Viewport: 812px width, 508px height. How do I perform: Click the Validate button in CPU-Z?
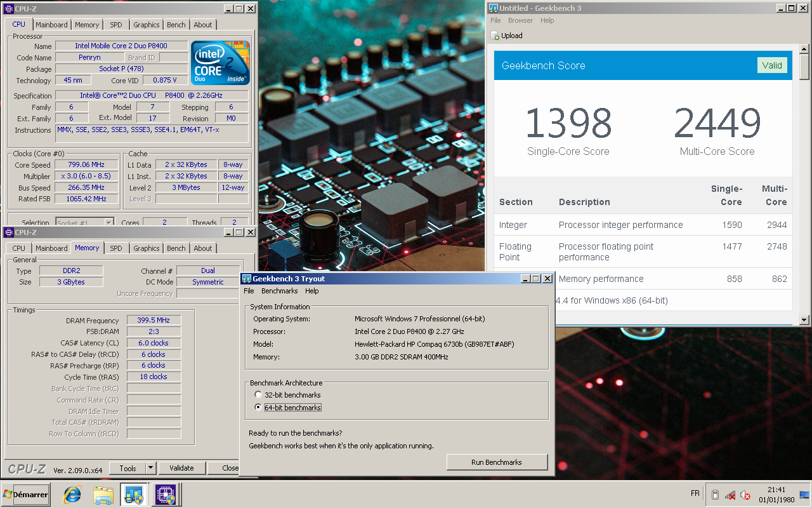(x=181, y=468)
